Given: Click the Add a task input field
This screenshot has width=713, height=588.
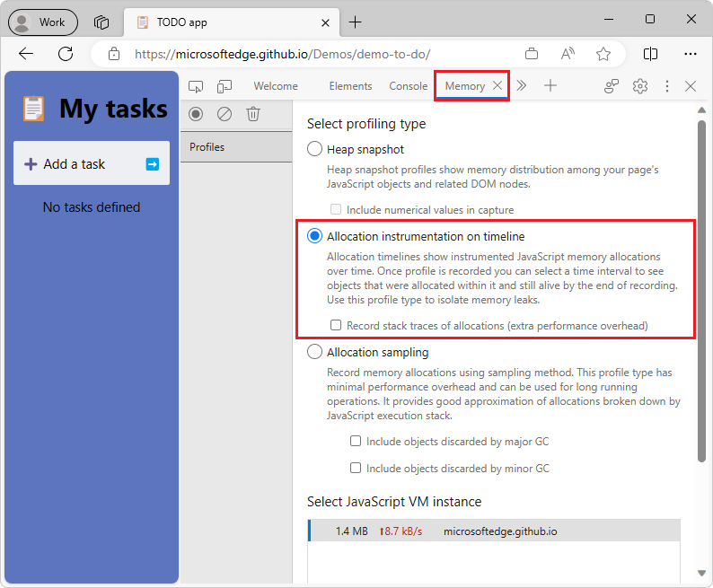Looking at the screenshot, I should [x=92, y=163].
